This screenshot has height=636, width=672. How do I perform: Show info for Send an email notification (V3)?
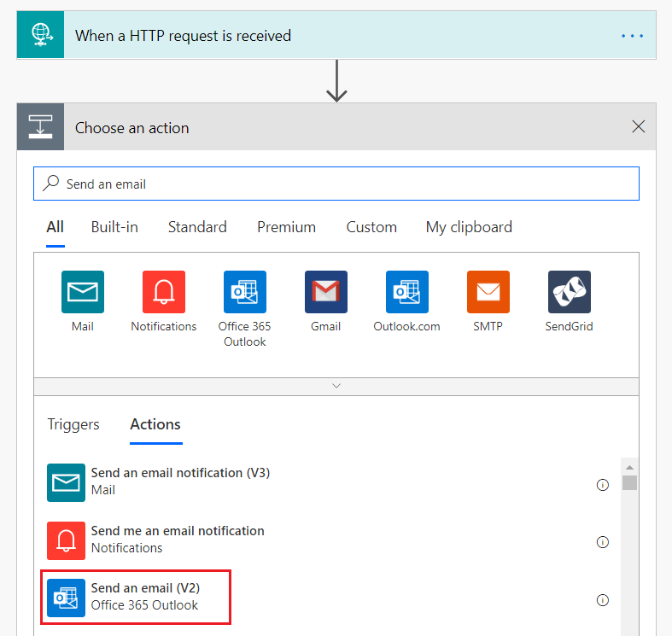click(x=602, y=485)
